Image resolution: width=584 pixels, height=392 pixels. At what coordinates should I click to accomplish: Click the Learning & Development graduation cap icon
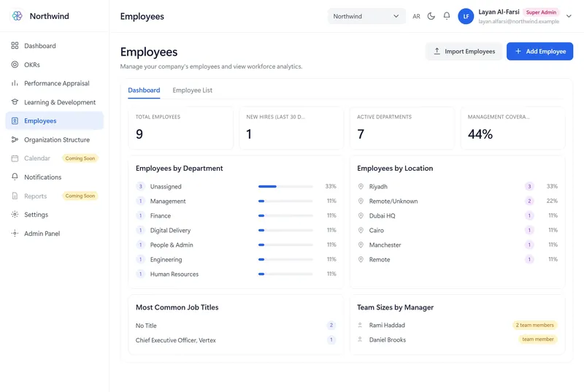click(x=15, y=101)
